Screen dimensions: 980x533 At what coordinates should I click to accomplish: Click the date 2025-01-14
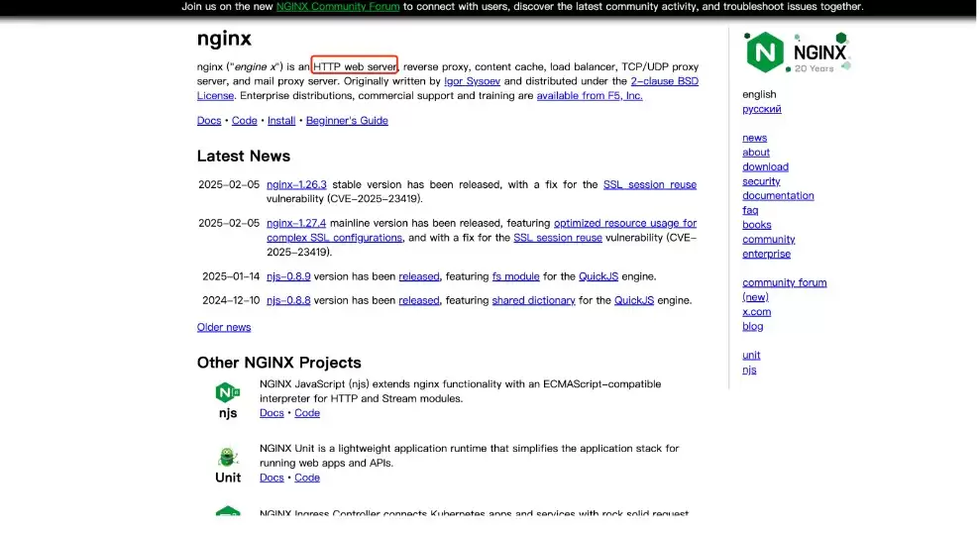pyautogui.click(x=231, y=276)
